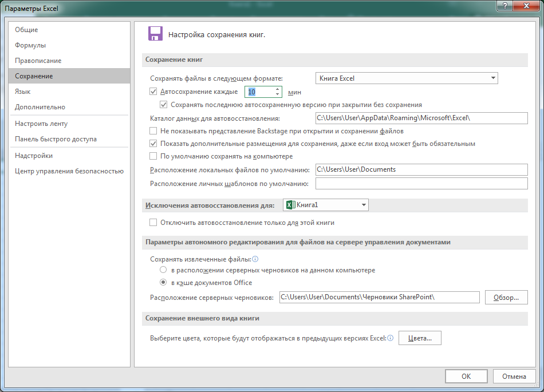Enable Не показывать представление Backstage checkbox
Image resolution: width=544 pixels, height=392 pixels.
pyautogui.click(x=153, y=131)
